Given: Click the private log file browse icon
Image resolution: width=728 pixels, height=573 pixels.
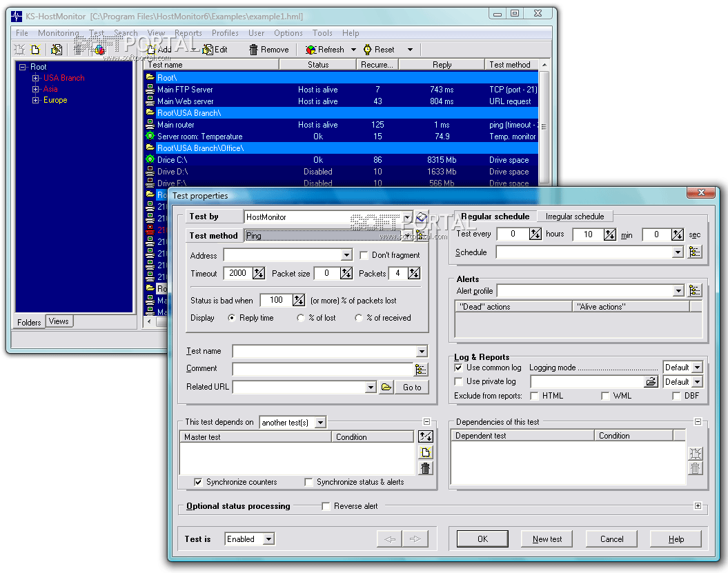Looking at the screenshot, I should point(651,381).
